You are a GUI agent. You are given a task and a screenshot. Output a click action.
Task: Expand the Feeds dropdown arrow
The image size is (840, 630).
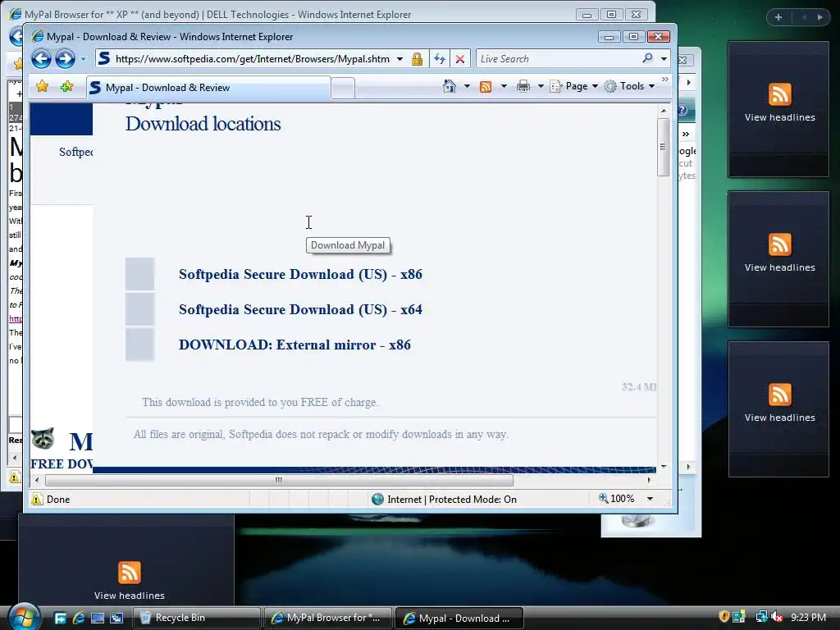(504, 86)
